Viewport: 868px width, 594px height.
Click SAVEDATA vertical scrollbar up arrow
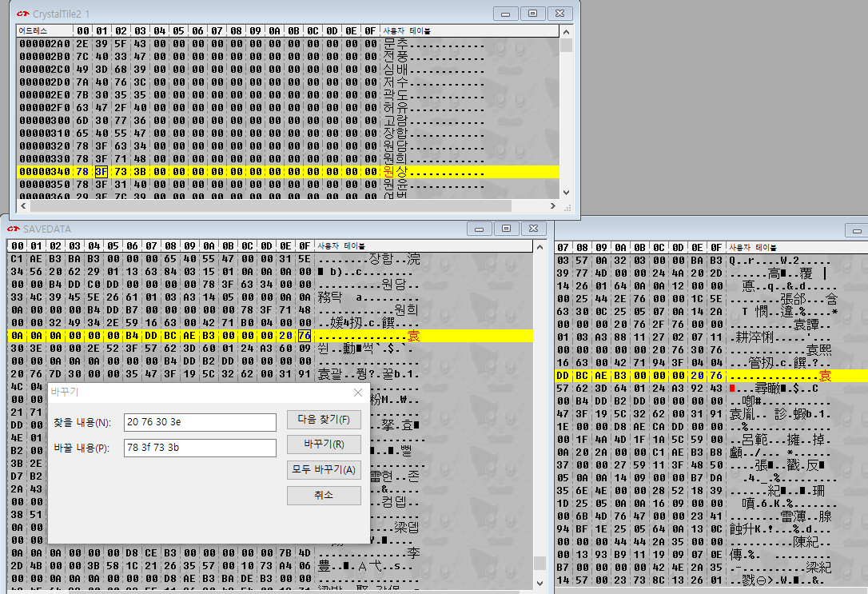click(540, 247)
